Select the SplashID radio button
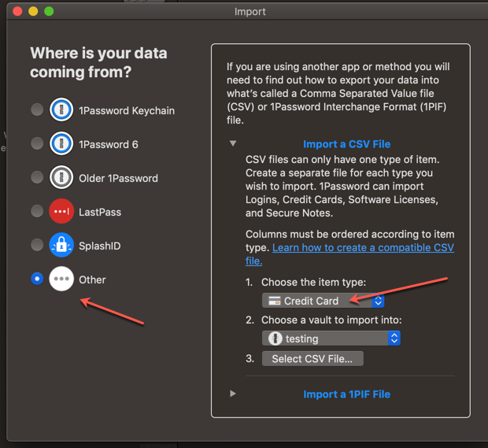 click(x=37, y=245)
